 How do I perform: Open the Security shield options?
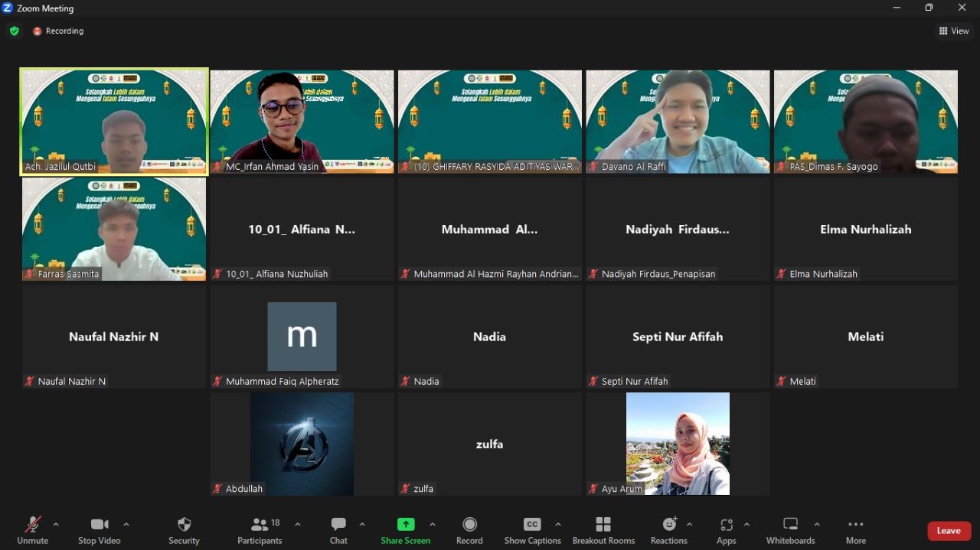184,530
